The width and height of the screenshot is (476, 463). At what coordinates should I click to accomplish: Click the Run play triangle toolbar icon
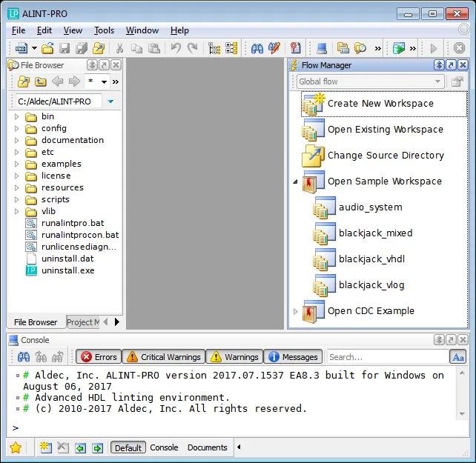(434, 48)
